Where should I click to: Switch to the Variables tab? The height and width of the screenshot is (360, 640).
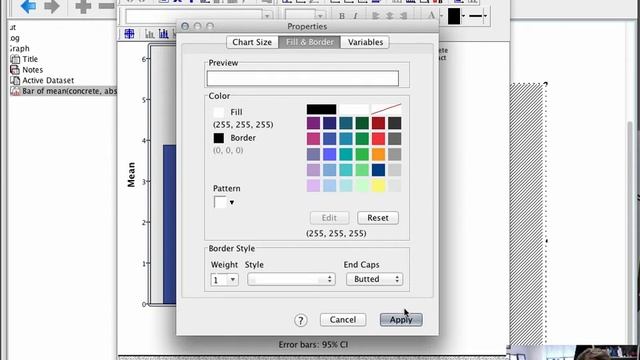365,42
